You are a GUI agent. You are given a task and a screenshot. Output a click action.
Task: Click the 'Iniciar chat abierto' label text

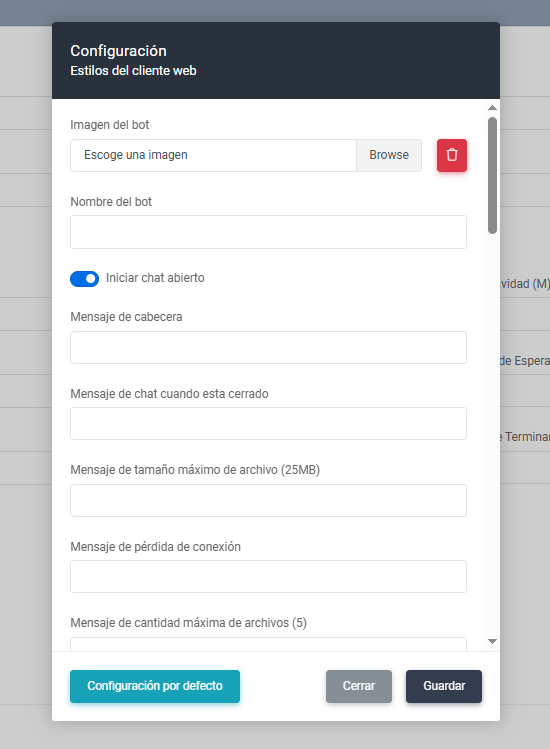(x=155, y=278)
